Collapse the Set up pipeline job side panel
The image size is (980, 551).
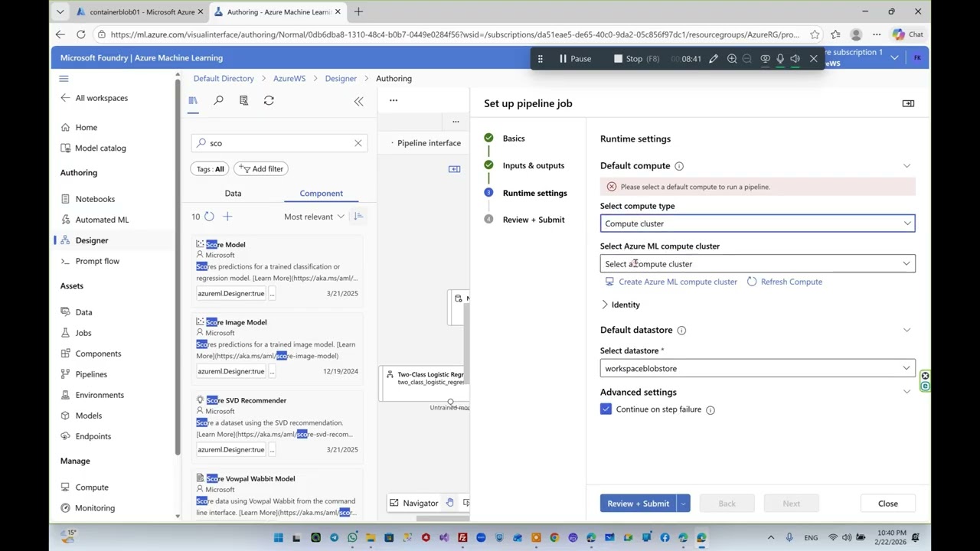(908, 103)
